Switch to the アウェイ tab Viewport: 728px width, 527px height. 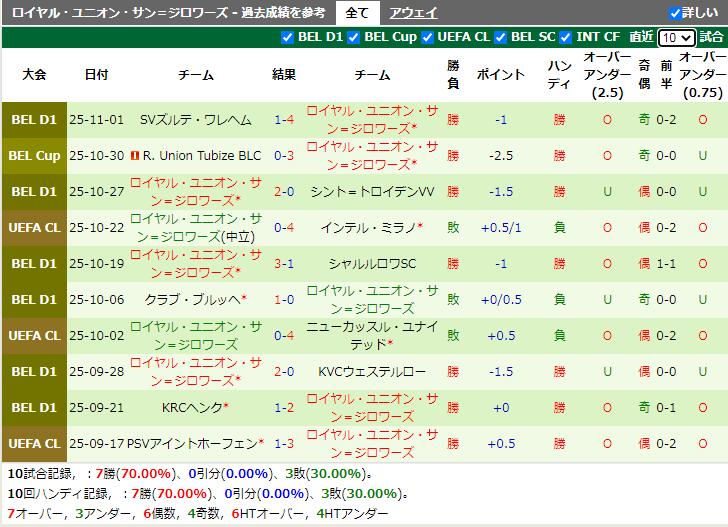click(412, 13)
